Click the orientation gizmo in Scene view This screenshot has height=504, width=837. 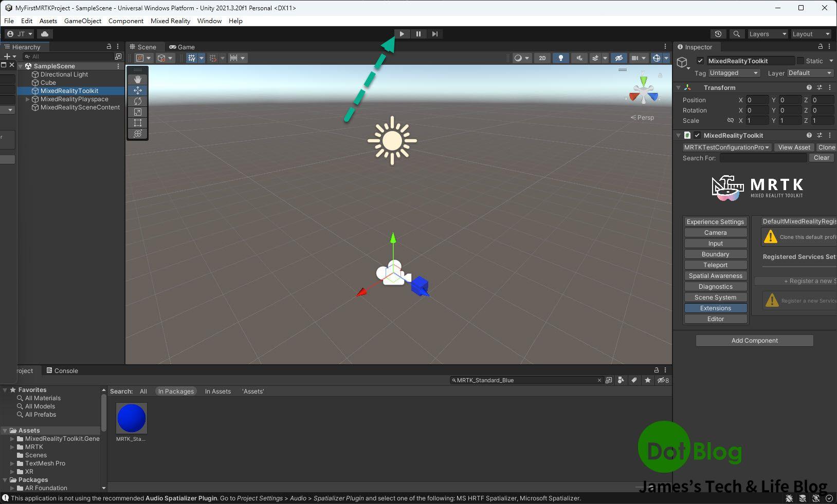pos(643,91)
